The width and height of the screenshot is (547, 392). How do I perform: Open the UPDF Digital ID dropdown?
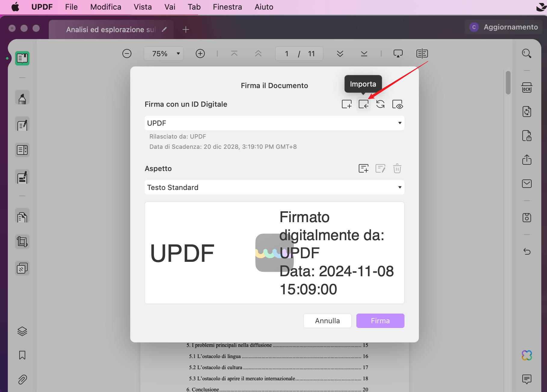coord(275,123)
